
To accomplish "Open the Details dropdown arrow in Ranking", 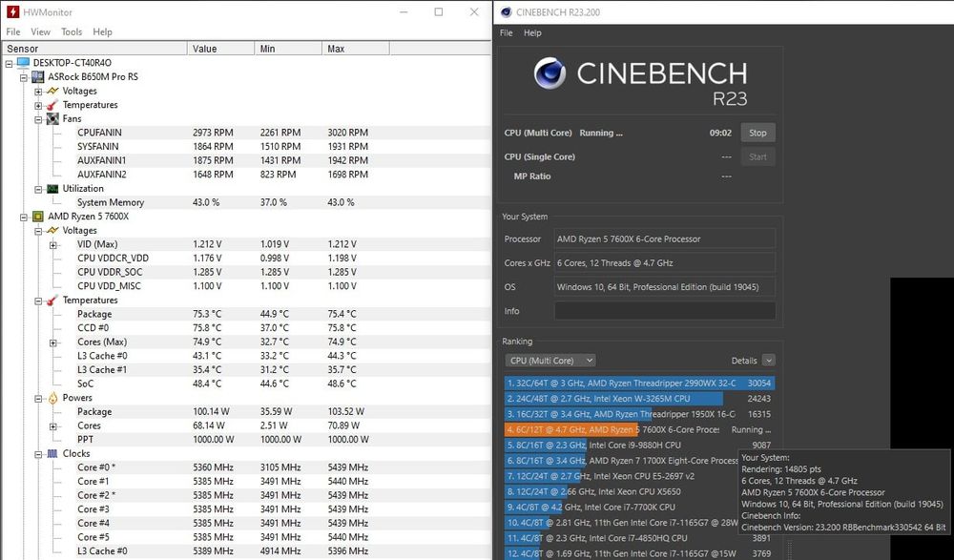I will [x=768, y=361].
